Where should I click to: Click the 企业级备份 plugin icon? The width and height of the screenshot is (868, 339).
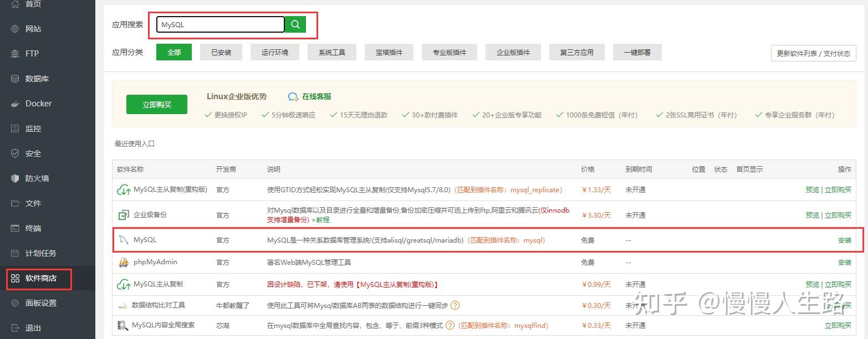coord(123,215)
